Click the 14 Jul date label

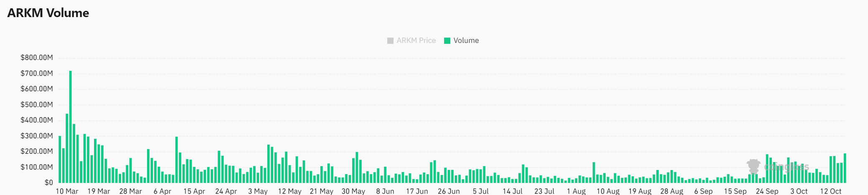pos(513,191)
